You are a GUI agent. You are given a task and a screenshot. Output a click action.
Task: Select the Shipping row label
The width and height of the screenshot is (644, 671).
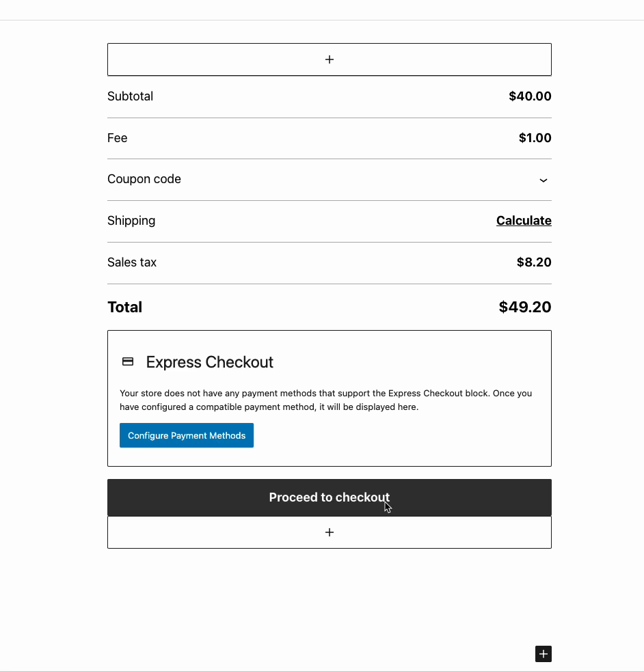[x=131, y=221]
